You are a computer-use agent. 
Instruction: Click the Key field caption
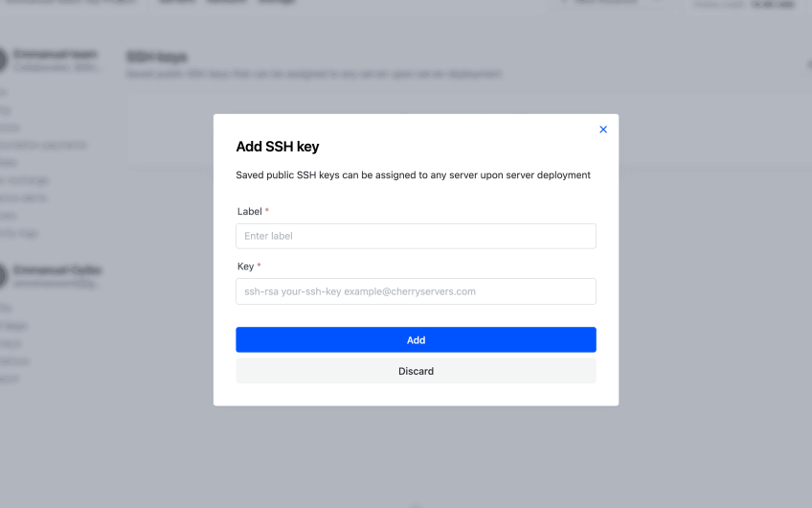pos(245,266)
